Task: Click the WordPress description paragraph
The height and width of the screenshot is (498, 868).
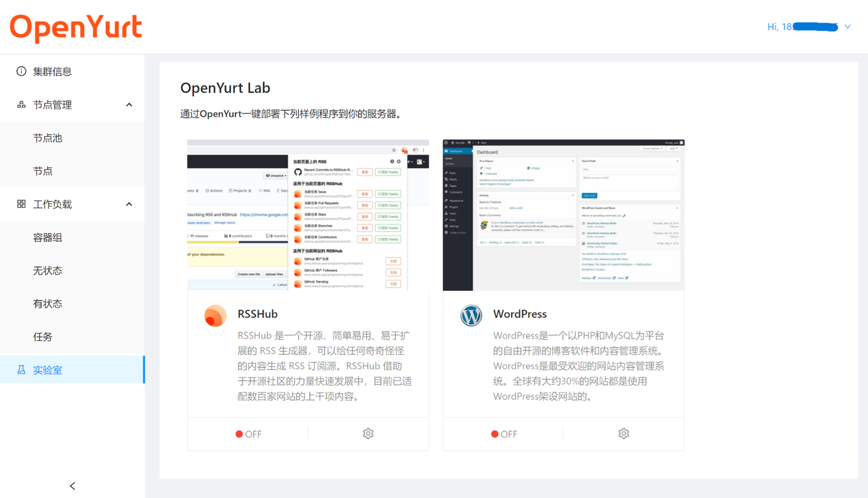Action: click(x=579, y=366)
